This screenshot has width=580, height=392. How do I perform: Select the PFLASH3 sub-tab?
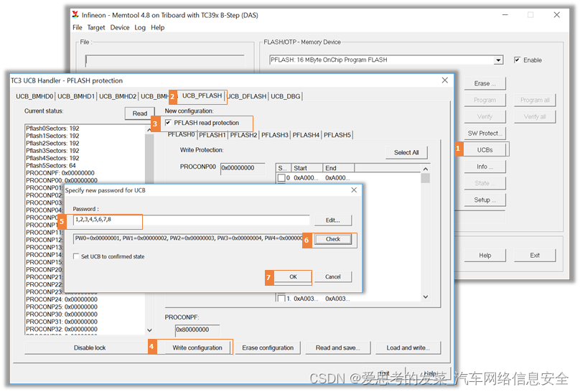click(274, 135)
